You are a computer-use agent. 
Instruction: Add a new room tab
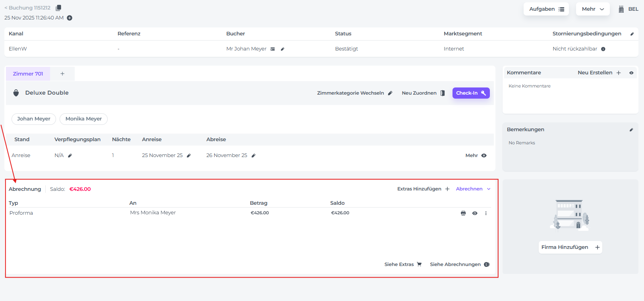(x=62, y=74)
